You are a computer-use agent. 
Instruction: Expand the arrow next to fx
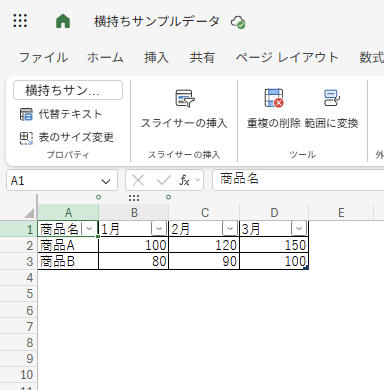click(198, 180)
